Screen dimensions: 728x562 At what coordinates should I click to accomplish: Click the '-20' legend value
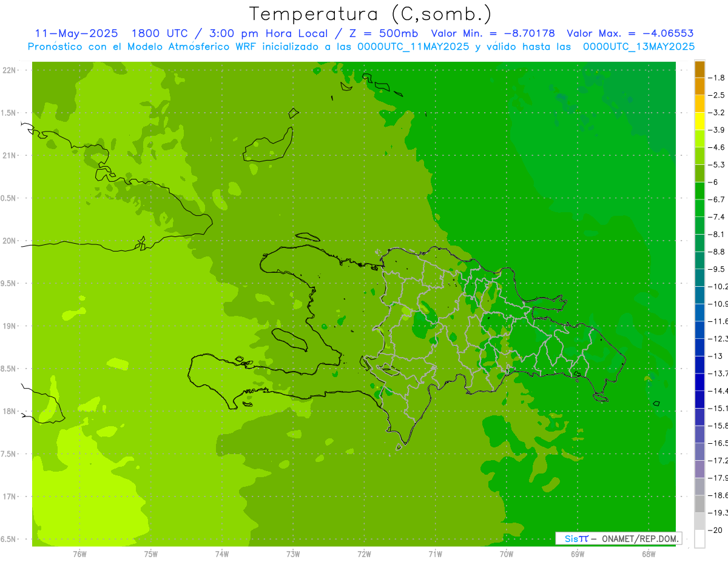coord(716,530)
